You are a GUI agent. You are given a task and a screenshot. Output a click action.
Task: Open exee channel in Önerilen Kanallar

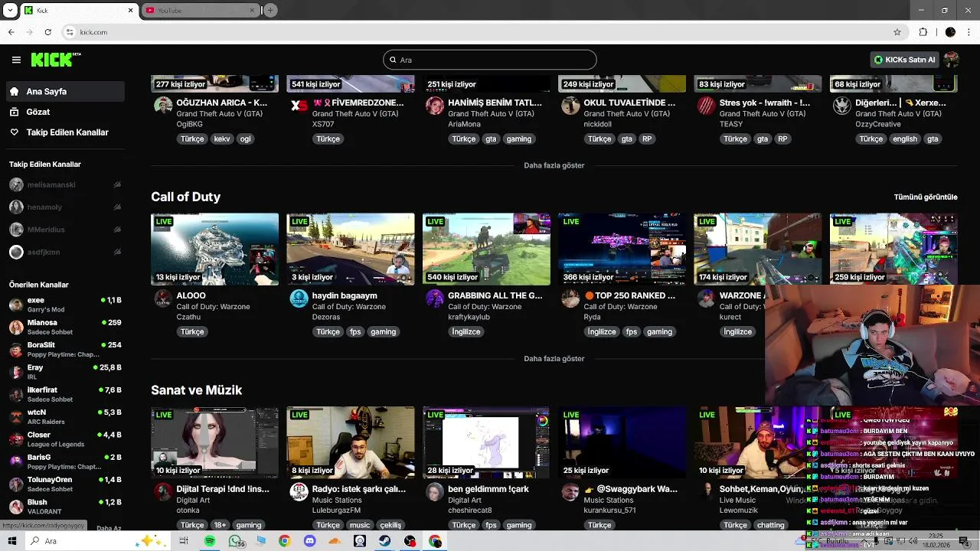point(65,305)
